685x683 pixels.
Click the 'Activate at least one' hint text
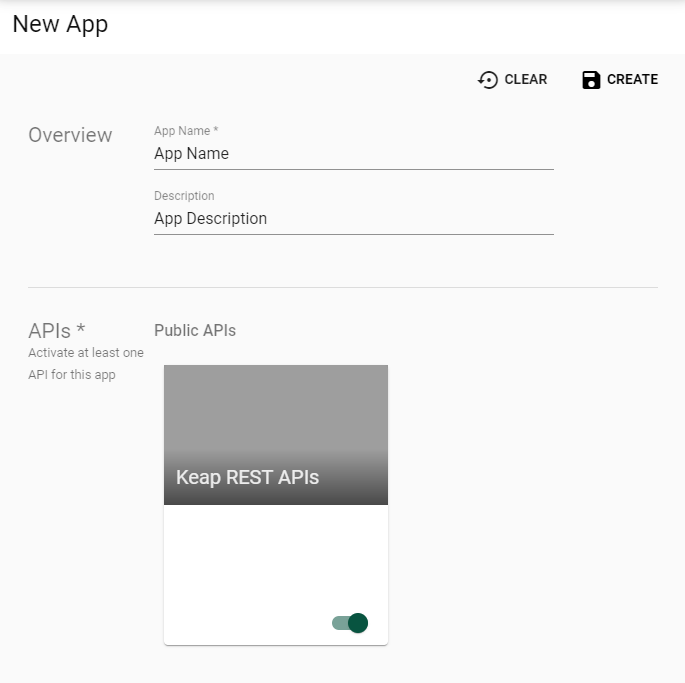(x=86, y=353)
